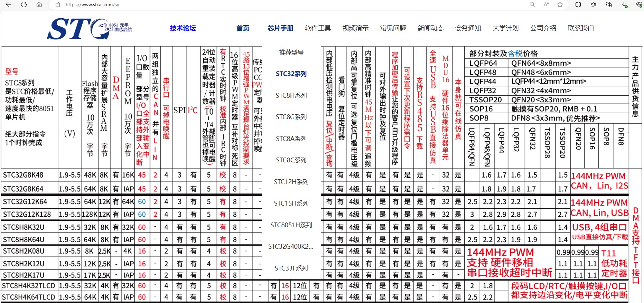Screen dimensions: 644x303
Task: Open 芯片手册 in the navigation
Action: (280, 28)
